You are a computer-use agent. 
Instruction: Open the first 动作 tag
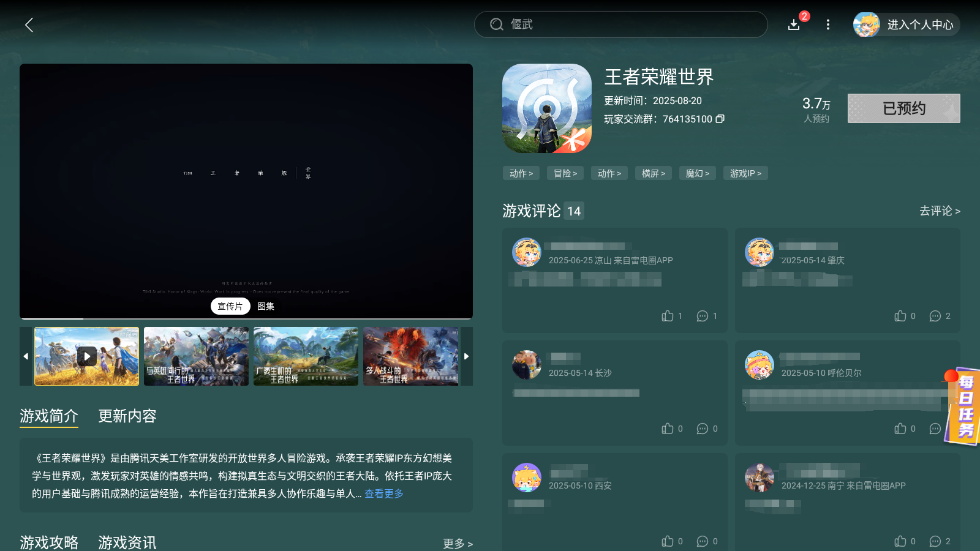click(x=521, y=173)
